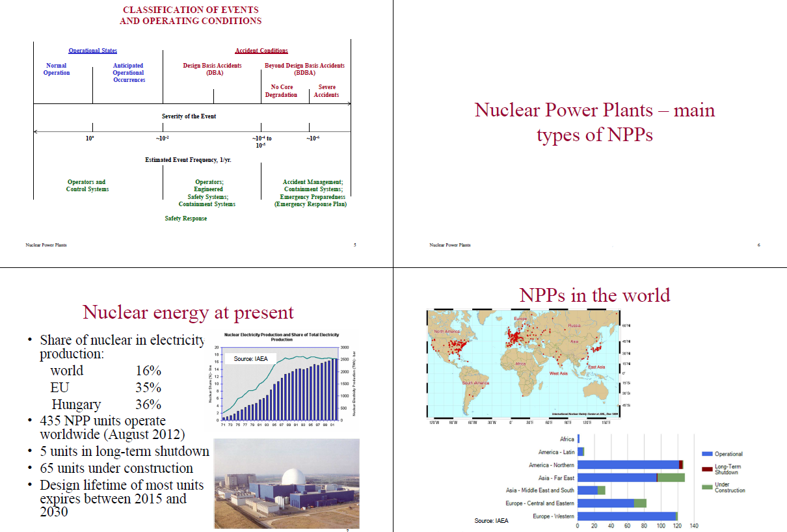The image size is (787, 532).
Task: Click the green Under Construction legend swatch
Action: [x=707, y=487]
